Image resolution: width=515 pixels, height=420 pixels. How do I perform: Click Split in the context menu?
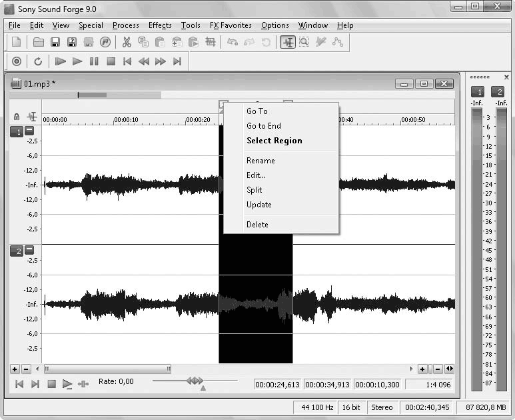coord(255,190)
